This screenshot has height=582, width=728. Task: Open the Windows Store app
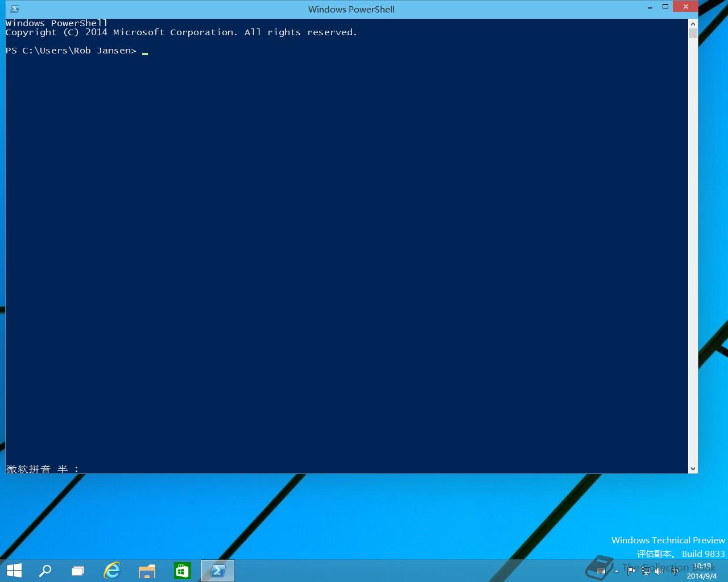tap(182, 570)
